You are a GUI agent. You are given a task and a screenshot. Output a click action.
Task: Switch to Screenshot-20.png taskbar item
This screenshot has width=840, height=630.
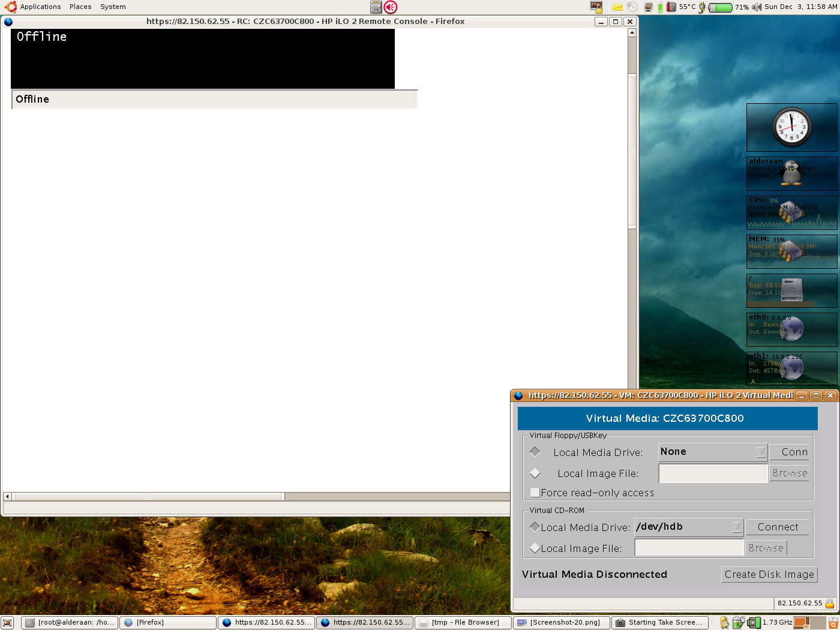point(562,623)
